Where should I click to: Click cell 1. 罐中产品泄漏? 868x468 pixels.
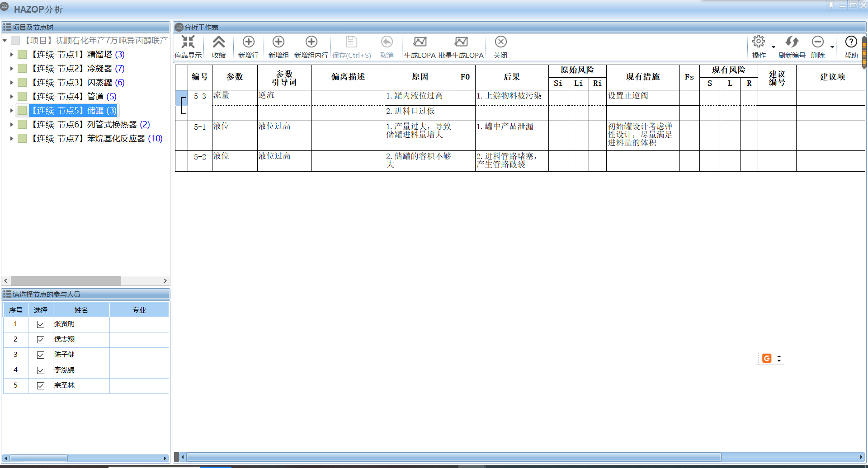pos(512,136)
